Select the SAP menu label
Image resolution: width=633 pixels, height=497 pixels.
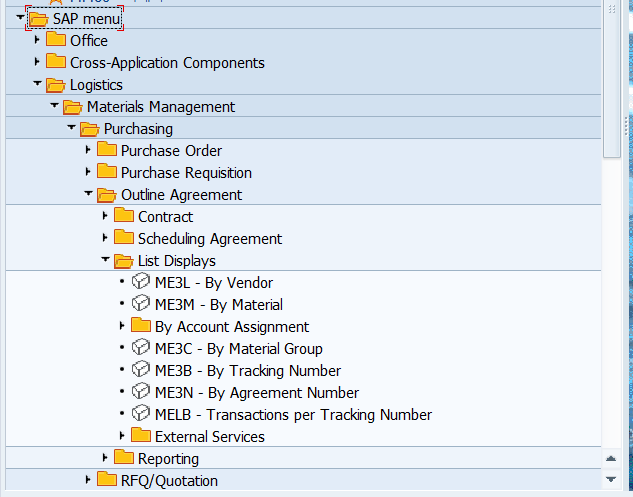[87, 19]
